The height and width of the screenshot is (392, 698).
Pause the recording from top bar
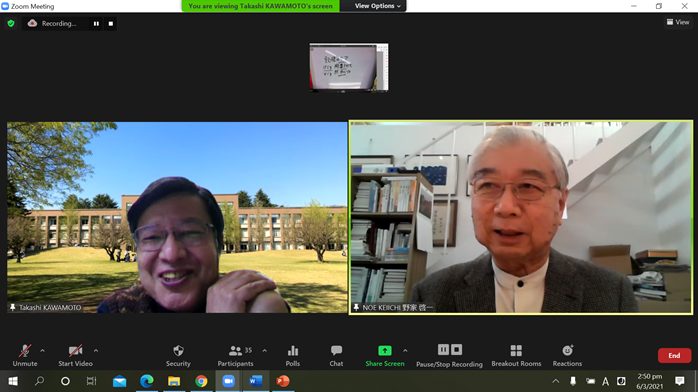point(96,24)
